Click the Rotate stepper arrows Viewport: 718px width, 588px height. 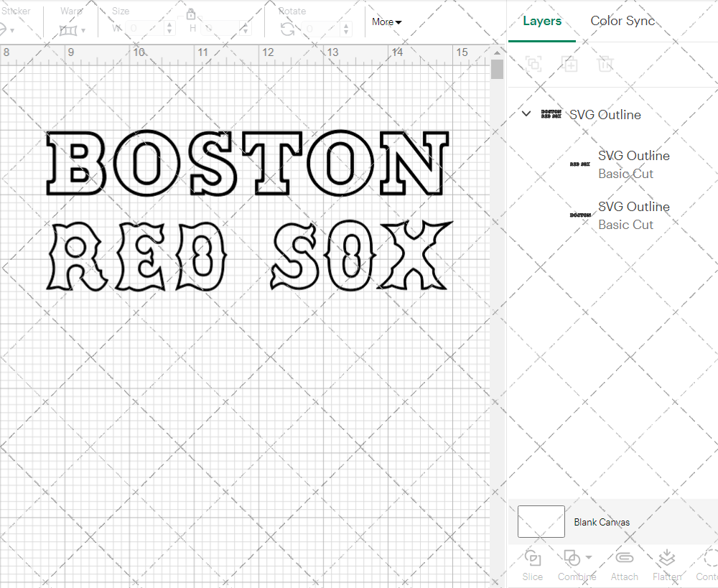click(x=346, y=29)
